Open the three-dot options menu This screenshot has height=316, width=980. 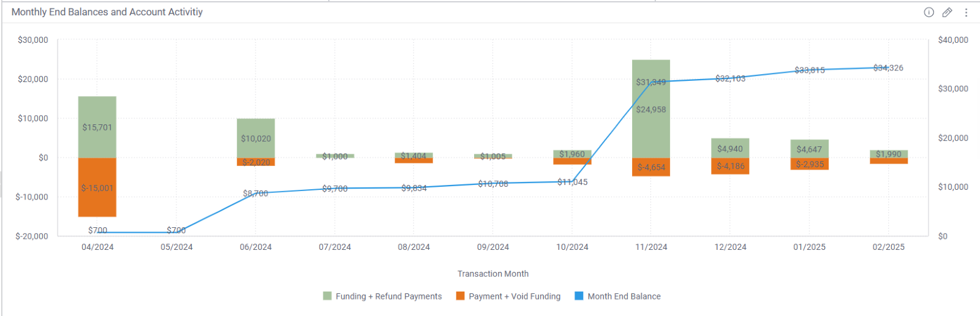click(x=966, y=12)
